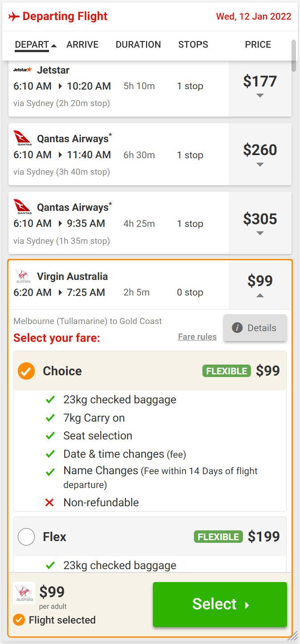Click the vertical scrollbar thumb
The image size is (300, 644).
pyautogui.click(x=293, y=56)
